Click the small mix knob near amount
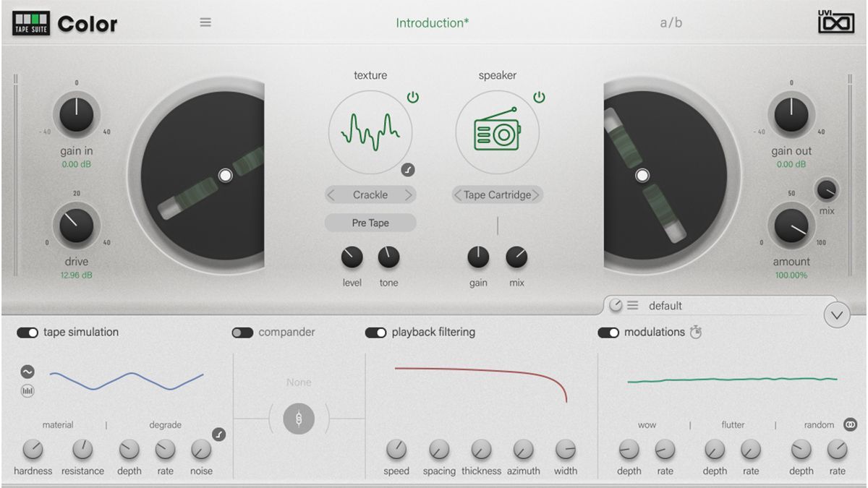This screenshot has width=868, height=488. tap(827, 190)
